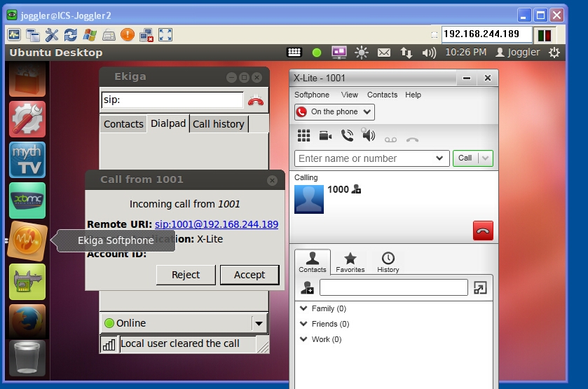588x389 pixels.
Task: Open the Trash launcher icon
Action: coord(27,358)
